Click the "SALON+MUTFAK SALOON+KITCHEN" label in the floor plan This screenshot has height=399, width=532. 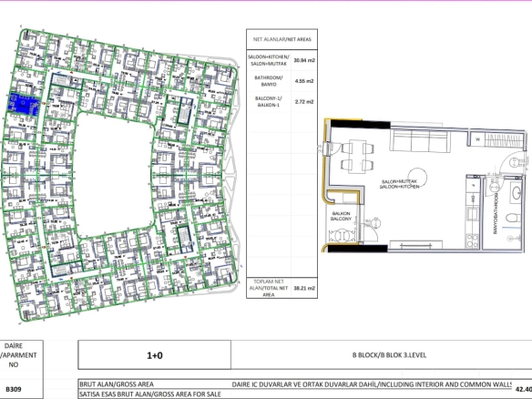399,184
